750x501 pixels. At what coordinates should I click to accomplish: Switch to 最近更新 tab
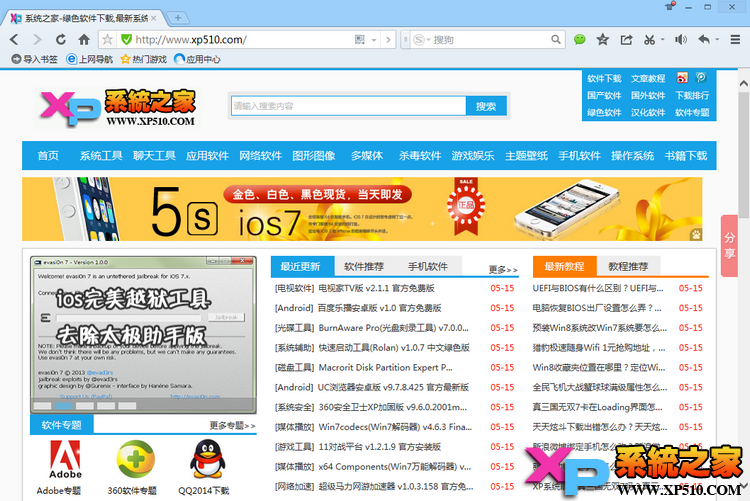coord(302,267)
